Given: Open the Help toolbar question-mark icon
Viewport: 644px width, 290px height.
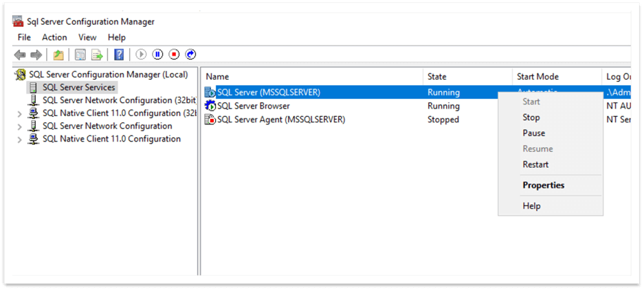Looking at the screenshot, I should click(119, 55).
